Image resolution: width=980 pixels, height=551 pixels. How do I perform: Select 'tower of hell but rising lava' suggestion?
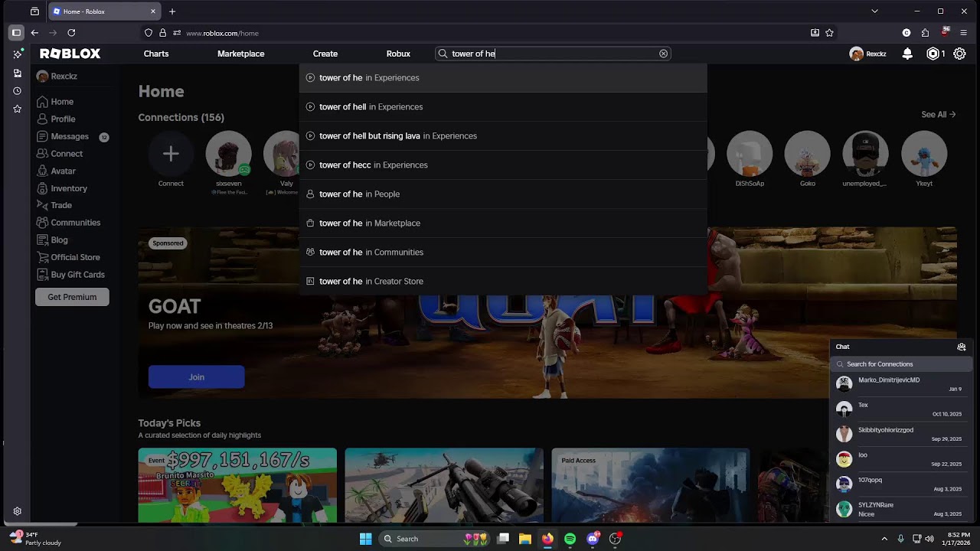click(503, 135)
